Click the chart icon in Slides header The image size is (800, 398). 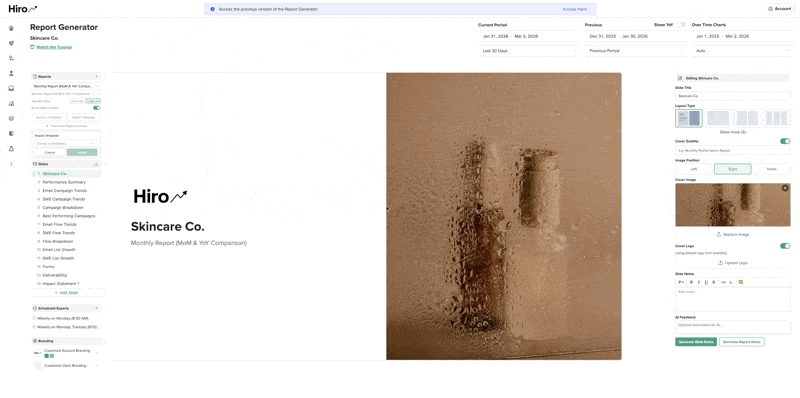[x=96, y=164]
